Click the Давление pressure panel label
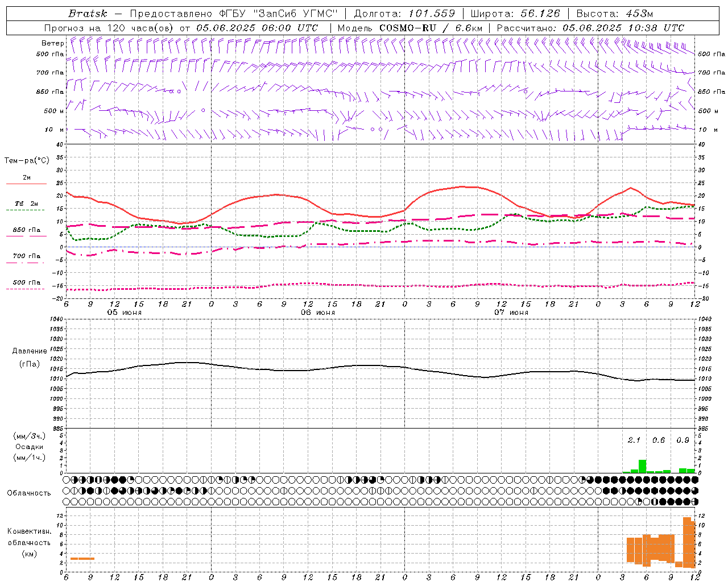 pos(30,351)
